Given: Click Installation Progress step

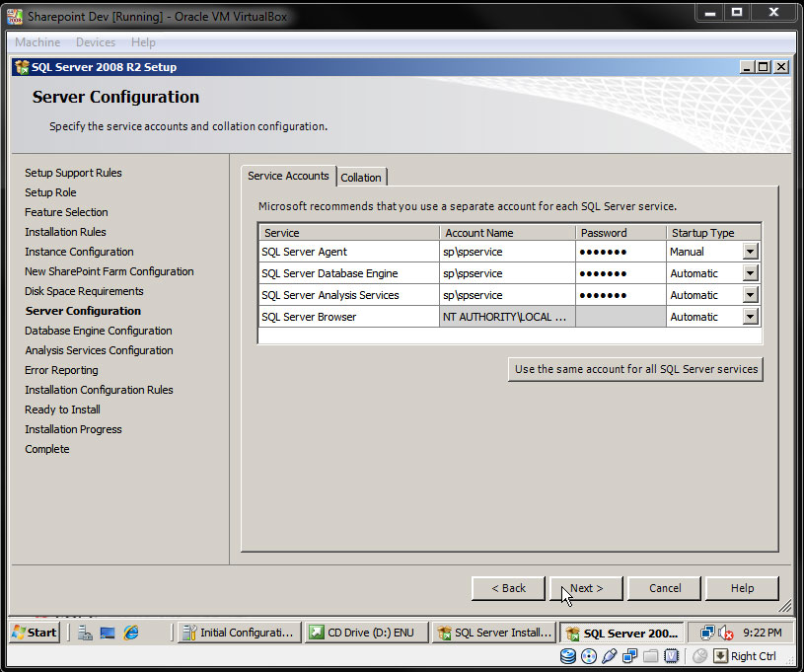Looking at the screenshot, I should [x=73, y=429].
